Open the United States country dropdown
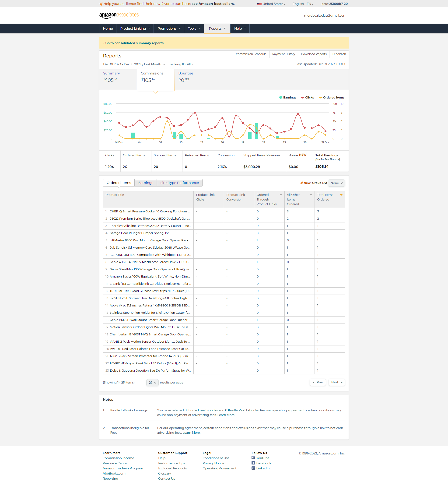The image size is (448, 489). click(271, 4)
